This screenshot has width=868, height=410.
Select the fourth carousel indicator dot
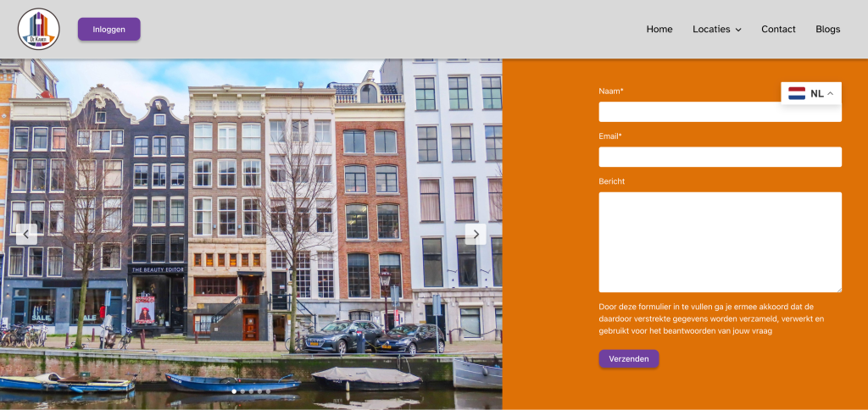pos(260,391)
